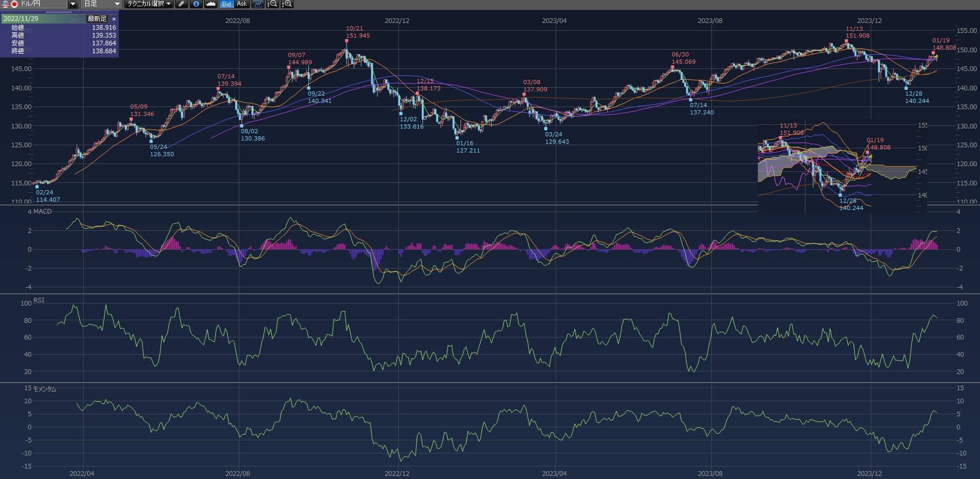Zoom in the chart vertically
Screen dimensions: 980x479
point(287,4)
